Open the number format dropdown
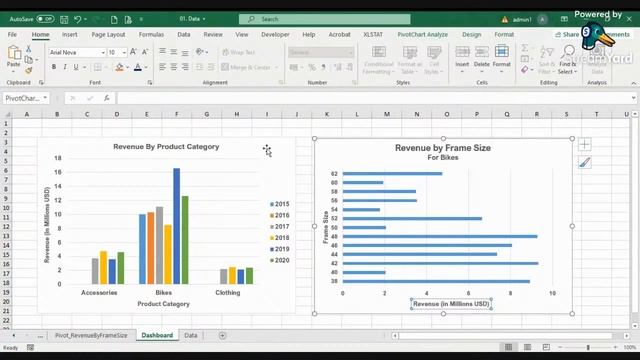Image resolution: width=640 pixels, height=360 pixels. pyautogui.click(x=351, y=52)
